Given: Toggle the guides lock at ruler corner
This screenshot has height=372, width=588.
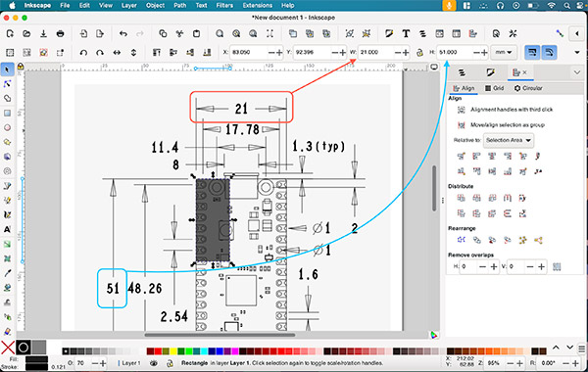Looking at the screenshot, I should [21, 67].
